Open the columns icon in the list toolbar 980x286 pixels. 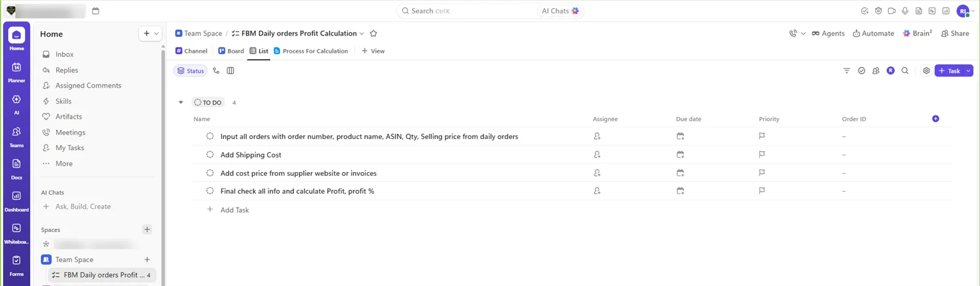coord(230,71)
